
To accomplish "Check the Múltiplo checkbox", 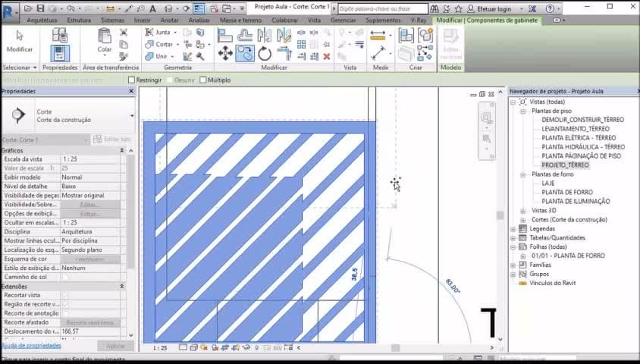I will [203, 80].
